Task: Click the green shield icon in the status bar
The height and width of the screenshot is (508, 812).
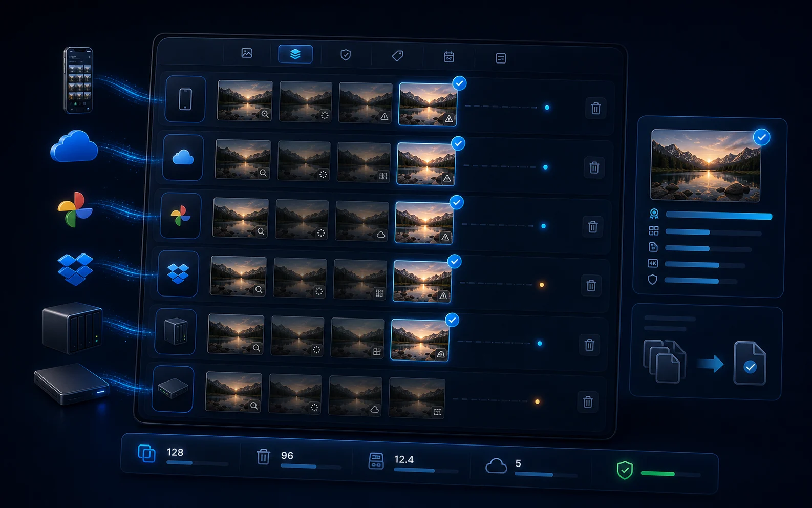Action: point(625,470)
